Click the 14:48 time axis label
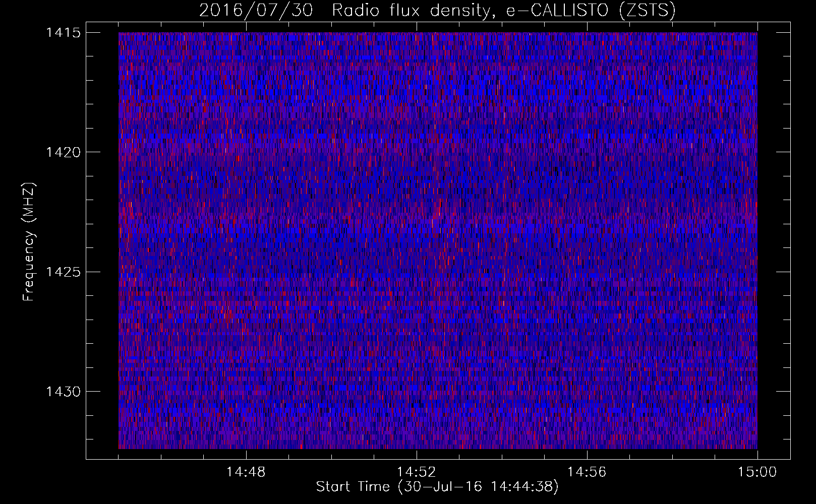 [246, 472]
